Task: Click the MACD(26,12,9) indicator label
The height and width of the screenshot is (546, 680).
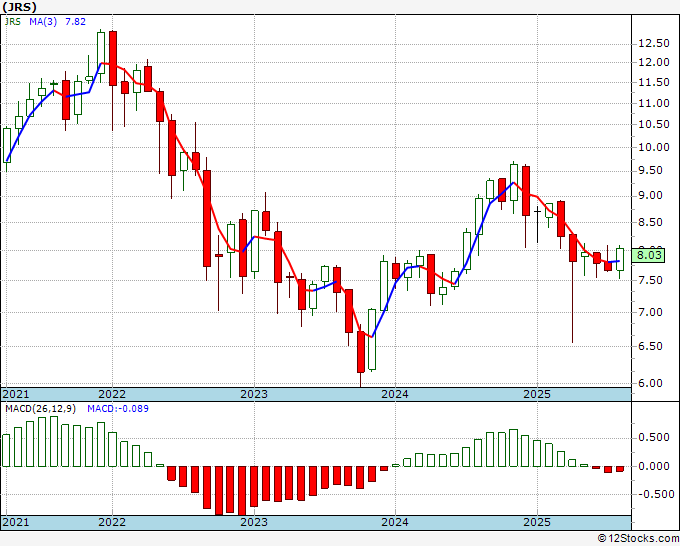Action: click(x=40, y=409)
